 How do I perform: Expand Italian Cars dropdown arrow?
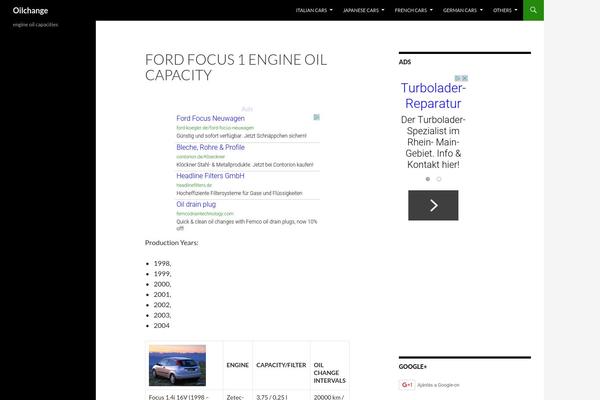point(331,10)
